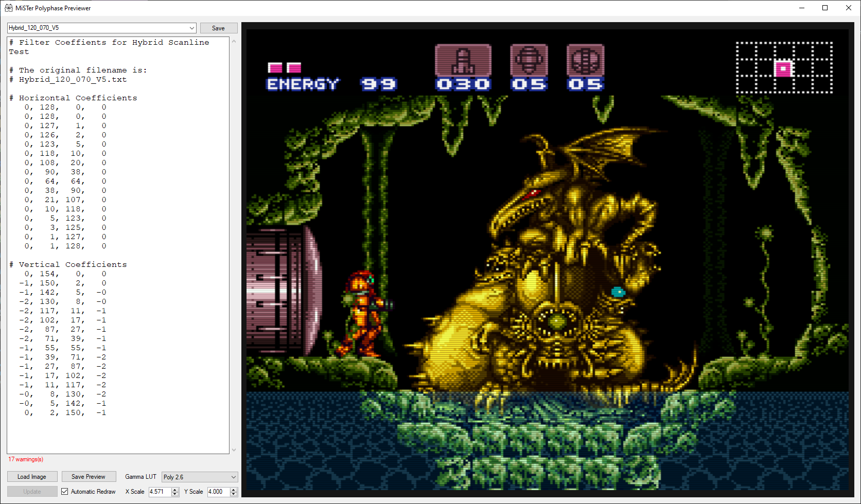This screenshot has height=504, width=861.
Task: Click the ENERGY 99 display in preview
Action: 332,84
